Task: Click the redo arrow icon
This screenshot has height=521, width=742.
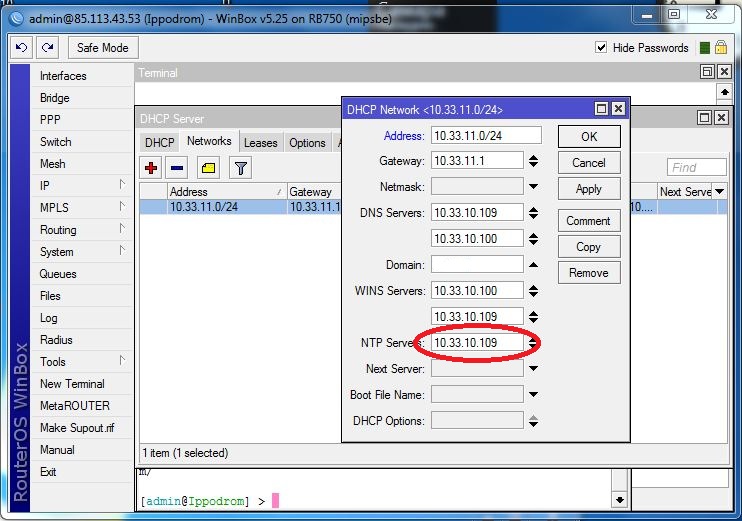Action: [x=47, y=47]
